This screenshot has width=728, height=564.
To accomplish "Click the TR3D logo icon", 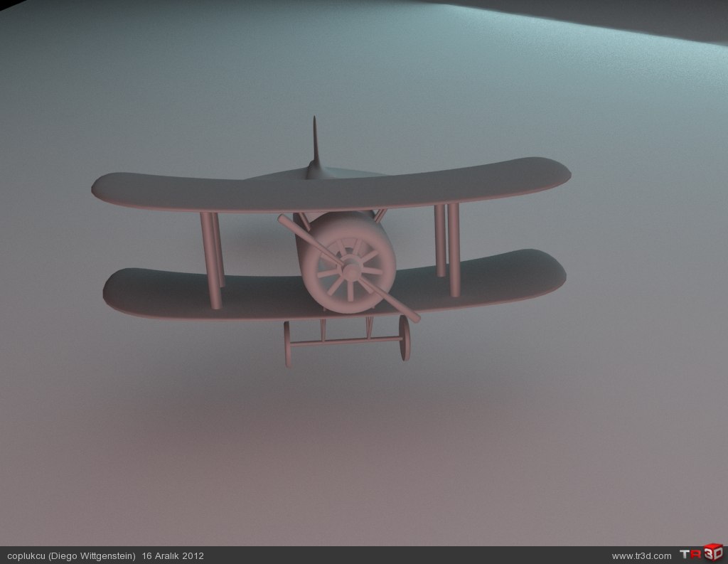I will 701,553.
